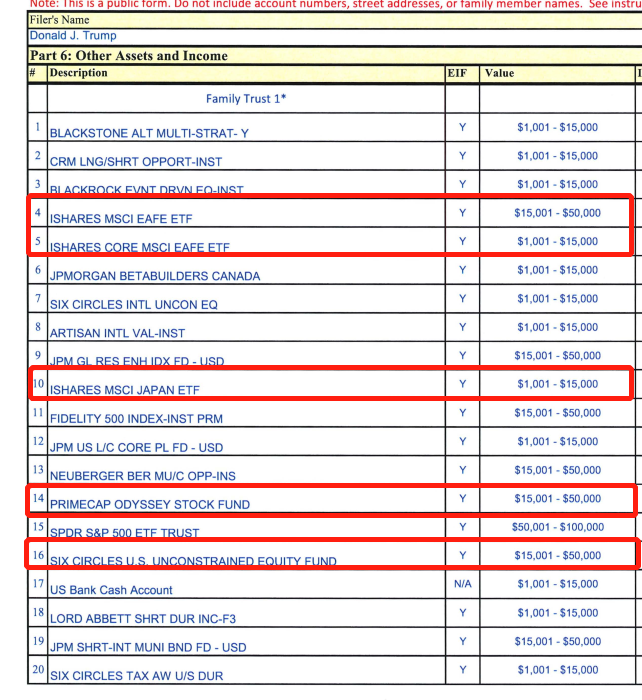Click the ARTISAN INTL VAL-INST description
The width and height of the screenshot is (642, 700).
[x=117, y=333]
